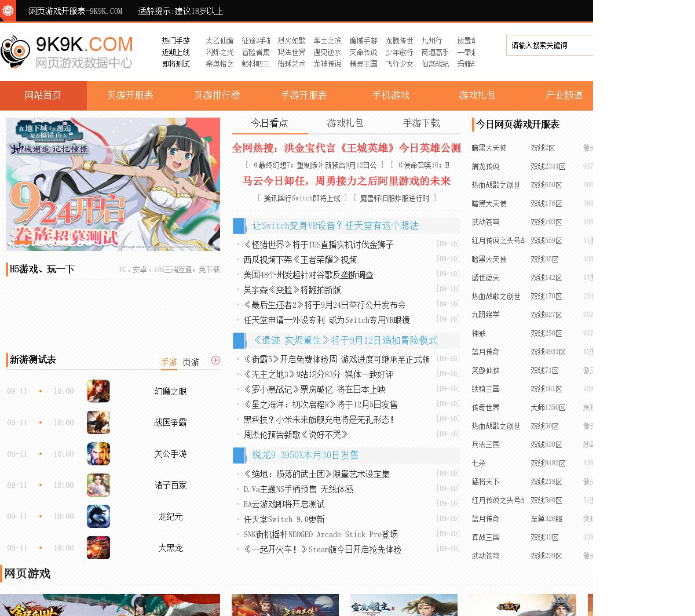Open 《怪猎世界》将于TGS直播 article

319,245
